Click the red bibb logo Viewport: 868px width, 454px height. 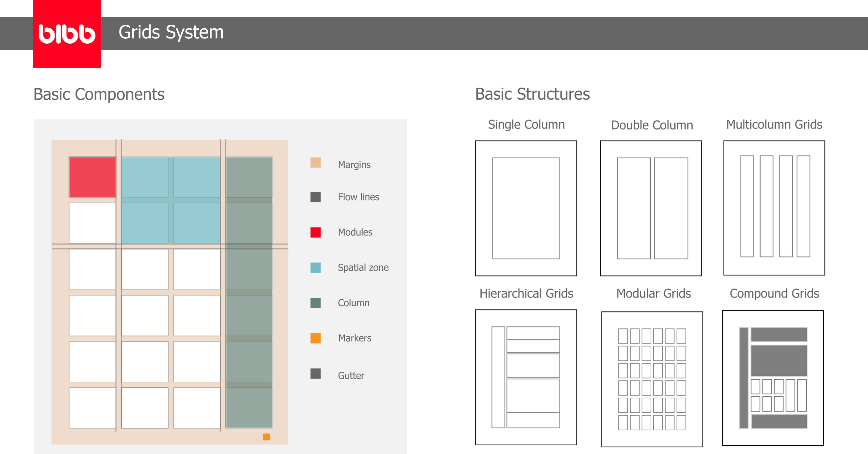67,34
